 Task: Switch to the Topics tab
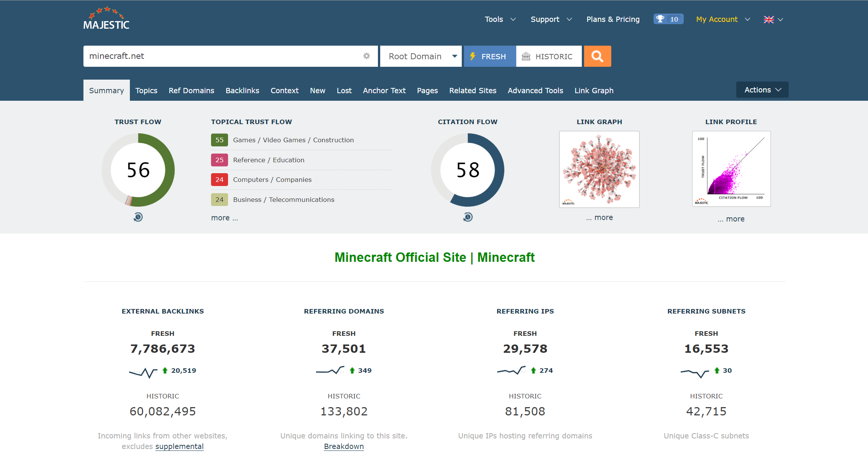pos(146,91)
